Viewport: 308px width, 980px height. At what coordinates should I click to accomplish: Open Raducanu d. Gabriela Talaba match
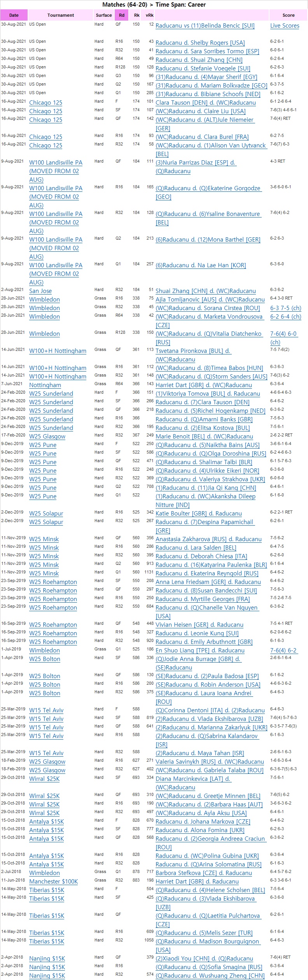click(209, 770)
